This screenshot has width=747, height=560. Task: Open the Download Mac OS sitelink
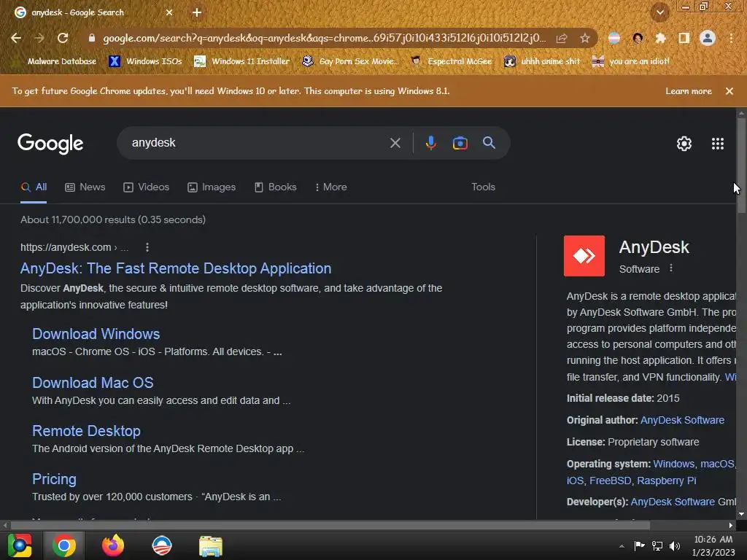[x=93, y=382]
